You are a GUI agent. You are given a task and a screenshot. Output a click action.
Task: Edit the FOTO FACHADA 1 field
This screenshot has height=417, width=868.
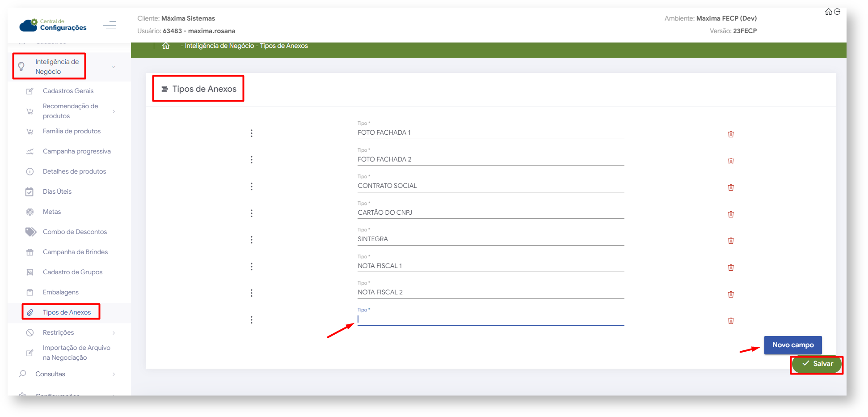(x=491, y=133)
